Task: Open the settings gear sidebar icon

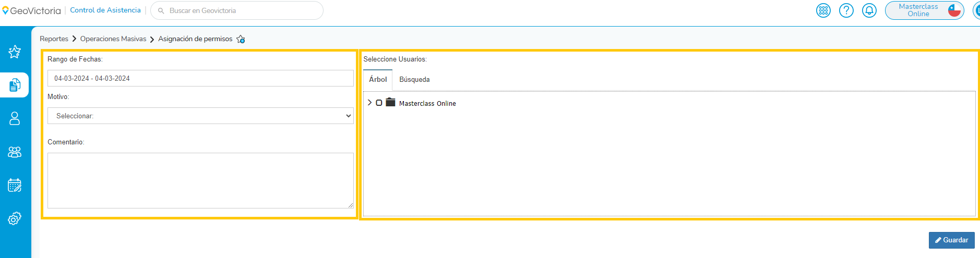Action: pos(15,218)
